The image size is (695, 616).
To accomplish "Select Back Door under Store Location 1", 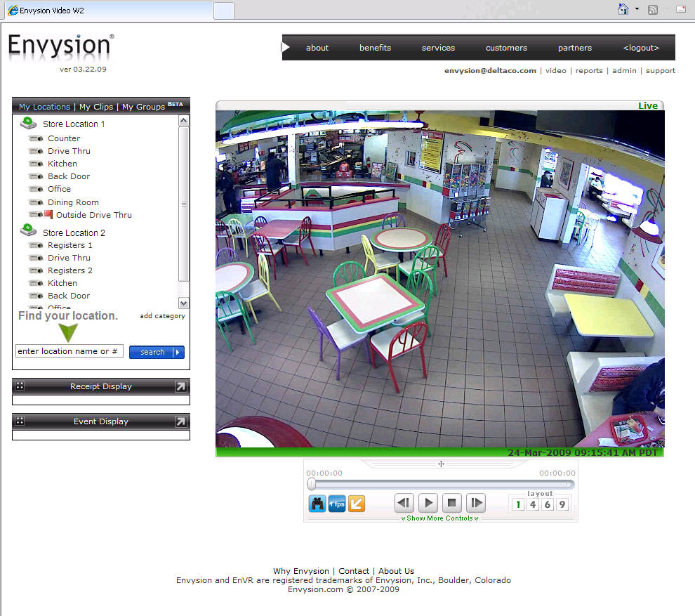I will coord(69,176).
